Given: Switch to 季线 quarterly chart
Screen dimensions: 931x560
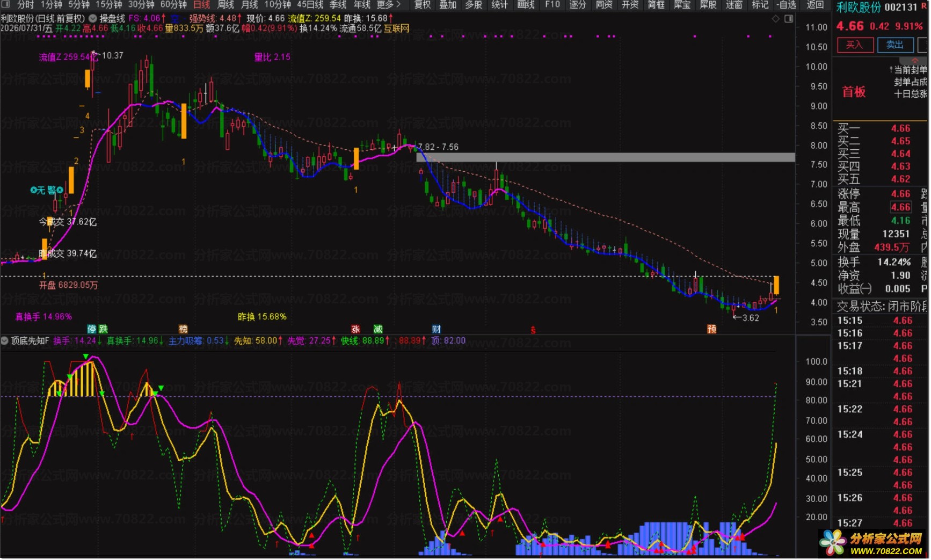Looking at the screenshot, I should click(338, 5).
